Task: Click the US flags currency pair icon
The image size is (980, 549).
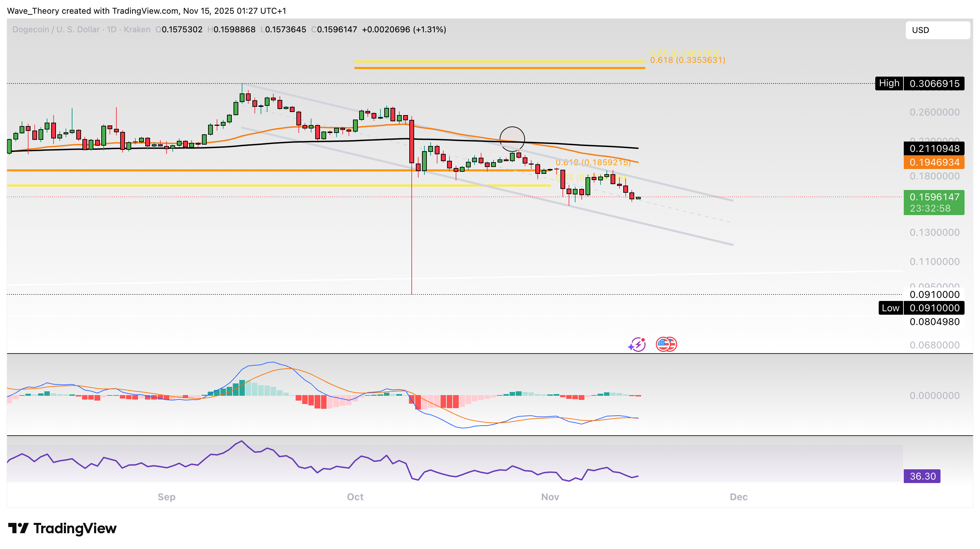Action: click(x=666, y=344)
